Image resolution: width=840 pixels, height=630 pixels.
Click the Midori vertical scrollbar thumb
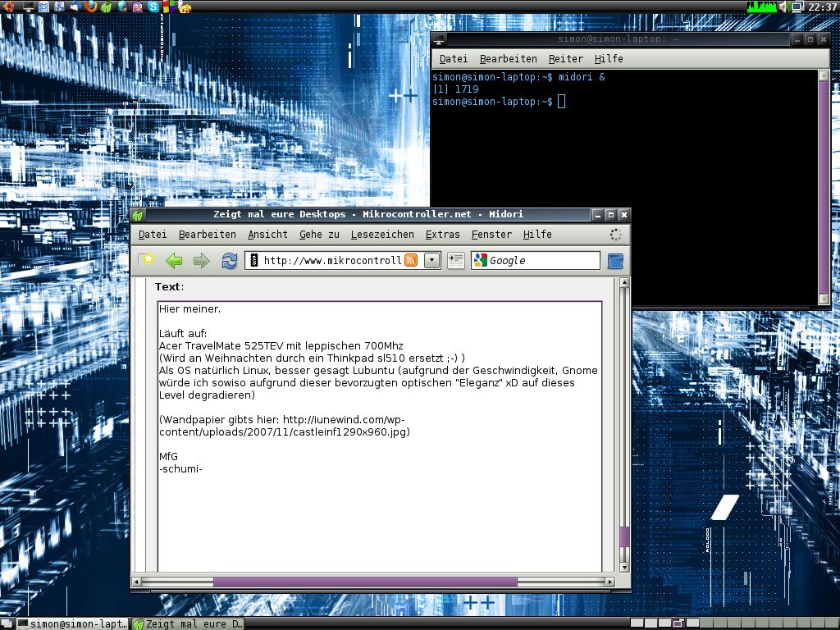[624, 536]
